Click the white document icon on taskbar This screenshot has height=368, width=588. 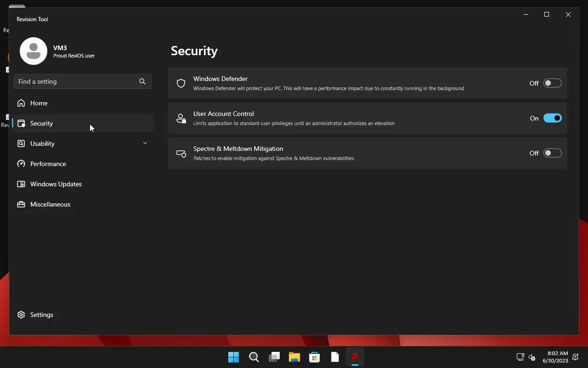(335, 357)
